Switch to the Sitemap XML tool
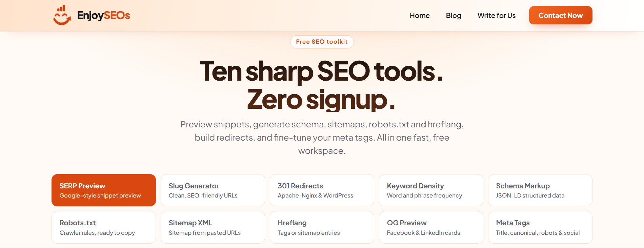 tap(213, 227)
